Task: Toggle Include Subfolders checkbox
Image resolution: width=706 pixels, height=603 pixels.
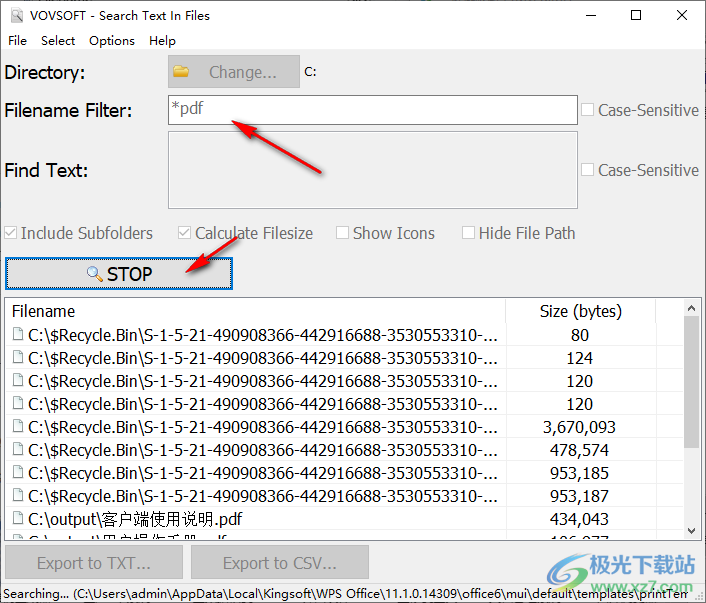Action: pos(11,233)
